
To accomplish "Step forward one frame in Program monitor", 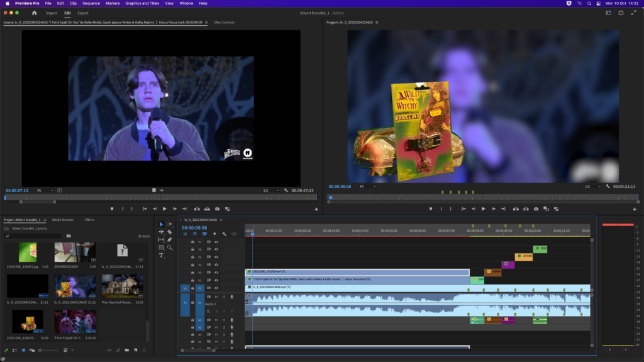I will click(x=494, y=209).
